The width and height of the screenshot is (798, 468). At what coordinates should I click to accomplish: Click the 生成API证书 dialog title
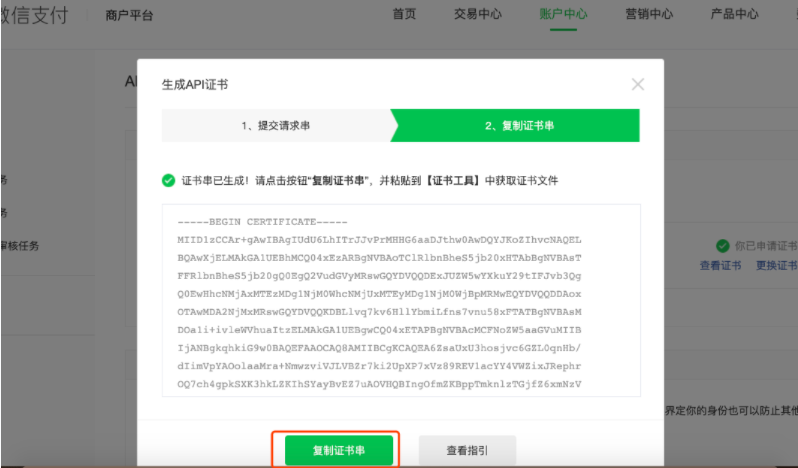tap(195, 85)
